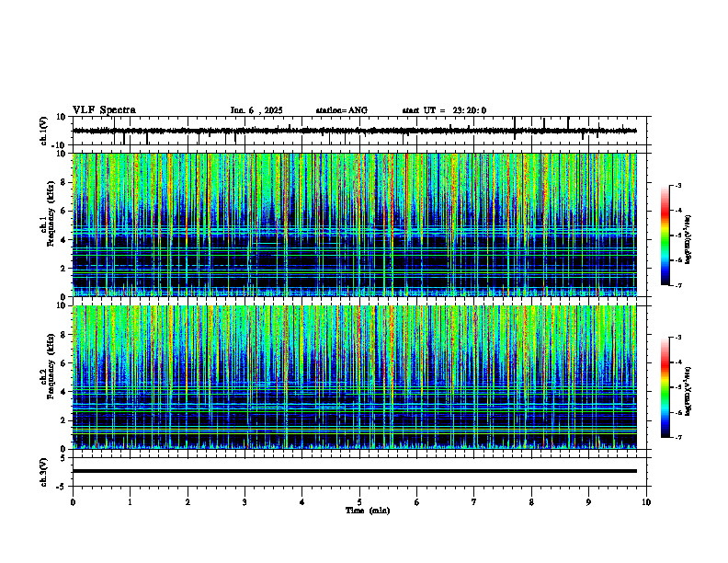Click the 6 kHz tick label on ch.1 spectrogram
Screen dimensions: 728x563
pos(63,212)
